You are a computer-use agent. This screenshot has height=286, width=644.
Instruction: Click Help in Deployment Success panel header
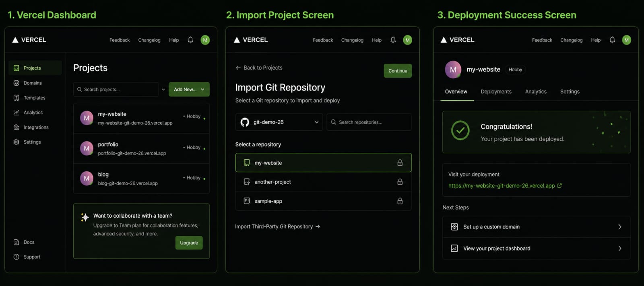pos(596,40)
